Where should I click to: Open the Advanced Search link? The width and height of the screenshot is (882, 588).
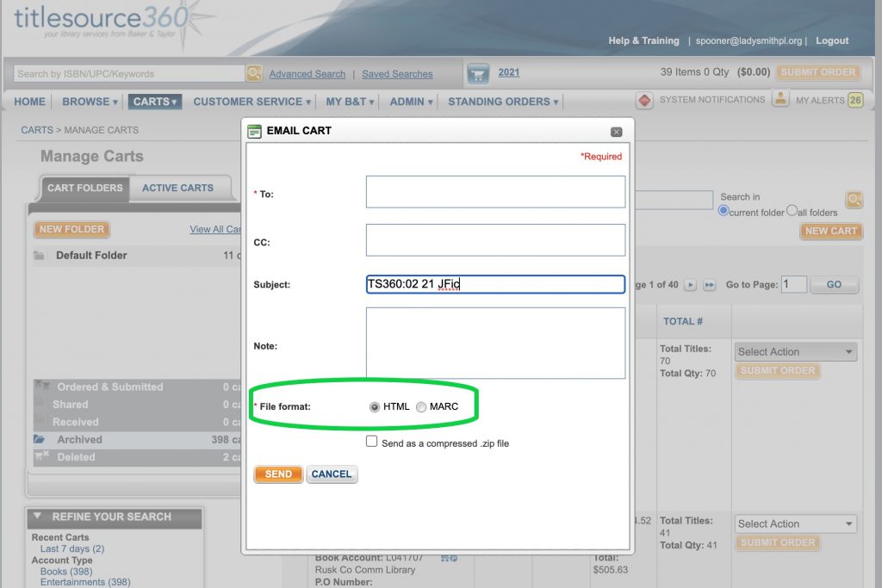click(x=307, y=74)
